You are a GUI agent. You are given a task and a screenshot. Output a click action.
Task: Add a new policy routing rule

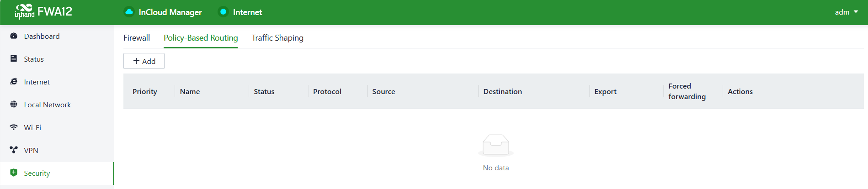[x=144, y=61]
